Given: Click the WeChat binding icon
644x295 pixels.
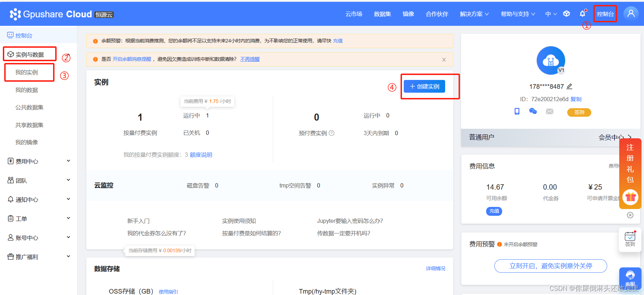Looking at the screenshot, I should pyautogui.click(x=533, y=111).
